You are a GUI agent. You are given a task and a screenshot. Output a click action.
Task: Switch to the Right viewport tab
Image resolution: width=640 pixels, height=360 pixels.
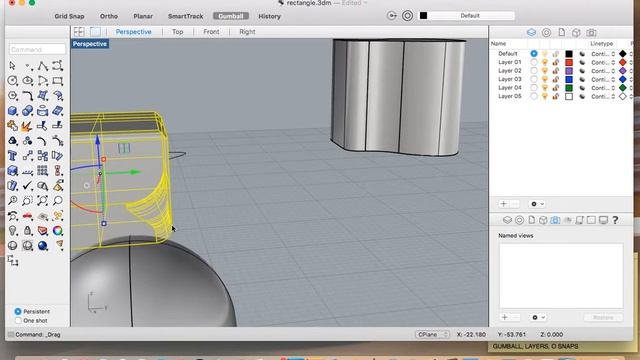247,32
